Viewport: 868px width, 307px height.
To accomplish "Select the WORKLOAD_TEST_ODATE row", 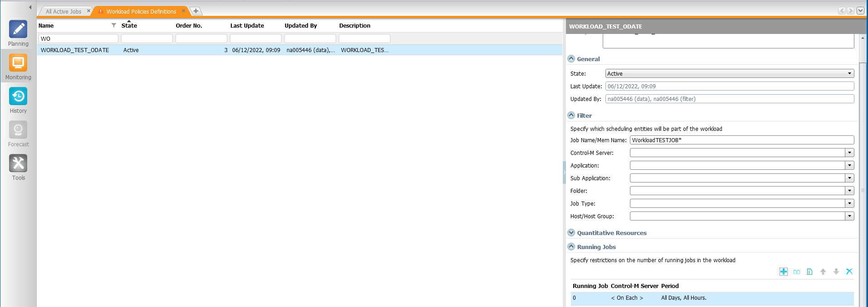I will click(75, 50).
